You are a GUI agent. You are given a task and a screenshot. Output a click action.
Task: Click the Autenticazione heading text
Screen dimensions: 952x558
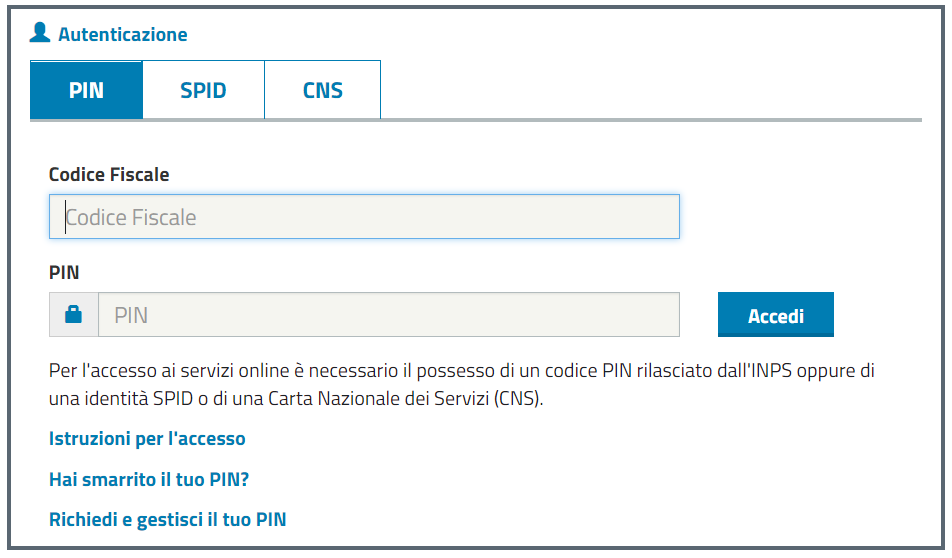point(123,35)
